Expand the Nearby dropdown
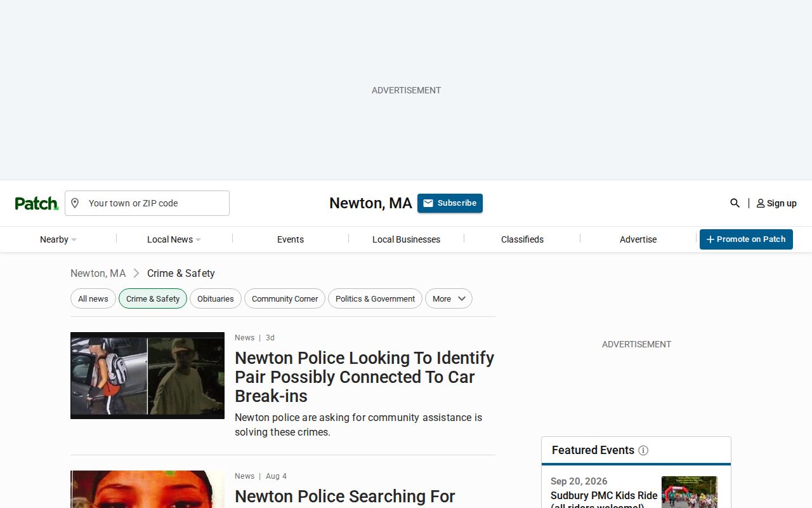Screen dimensions: 812x508 point(58,239)
